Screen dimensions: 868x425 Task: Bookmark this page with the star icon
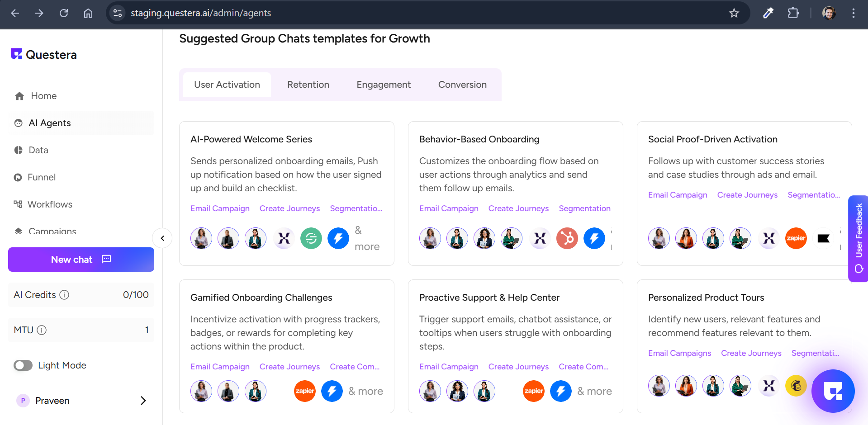click(734, 13)
